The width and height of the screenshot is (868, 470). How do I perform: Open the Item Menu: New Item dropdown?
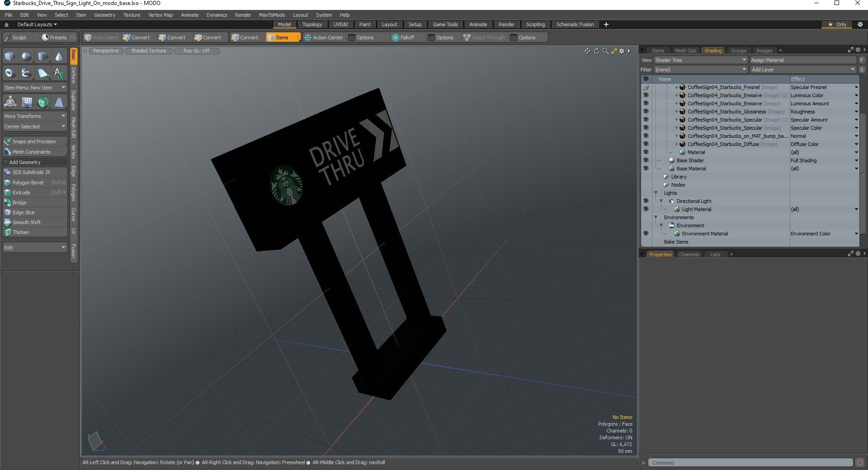(x=35, y=88)
